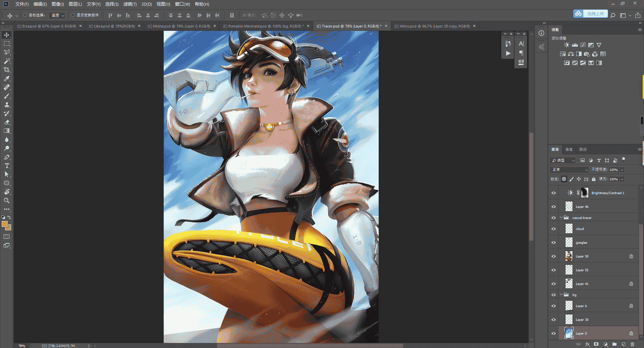Choose the Eraser tool

(7, 122)
